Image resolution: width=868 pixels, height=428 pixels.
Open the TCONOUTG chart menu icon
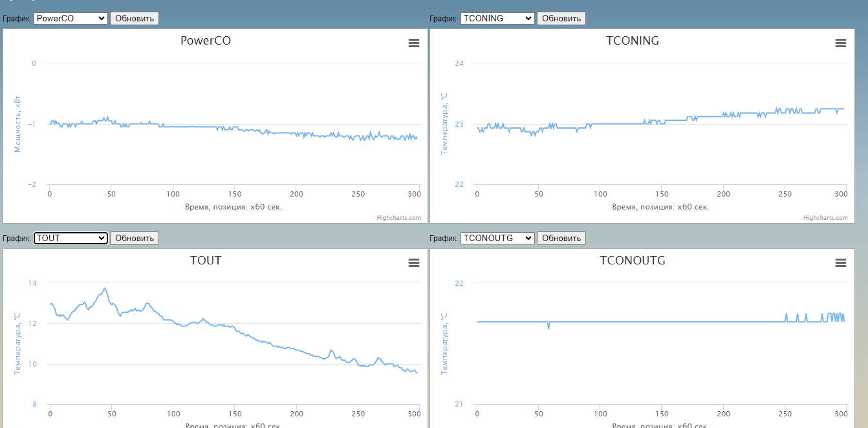841,263
